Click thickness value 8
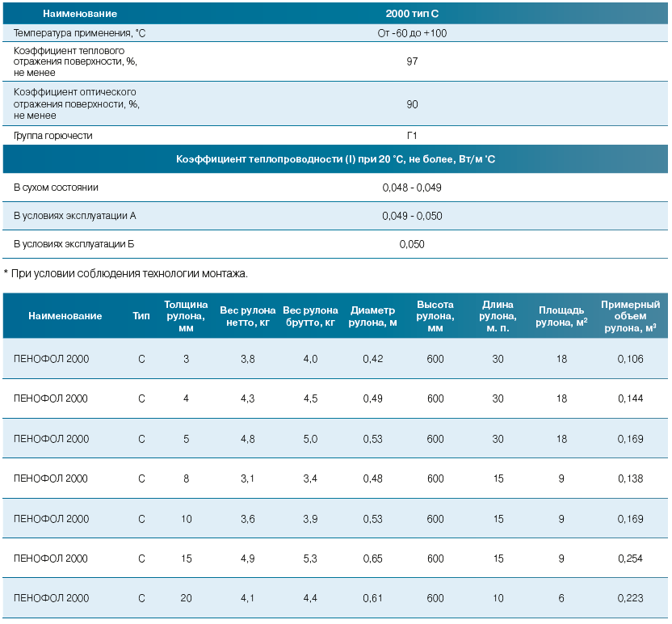Image resolution: width=672 pixels, height=624 pixels. (x=186, y=479)
